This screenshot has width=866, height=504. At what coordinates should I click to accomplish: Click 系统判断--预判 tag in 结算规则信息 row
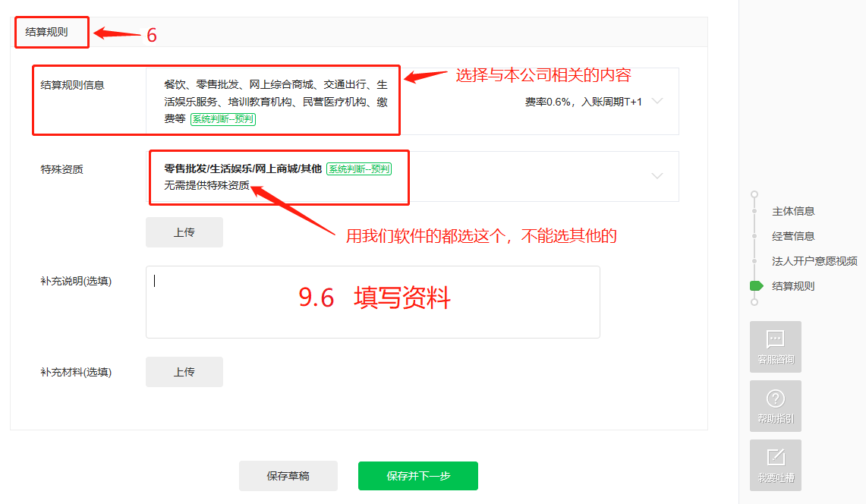click(x=223, y=119)
